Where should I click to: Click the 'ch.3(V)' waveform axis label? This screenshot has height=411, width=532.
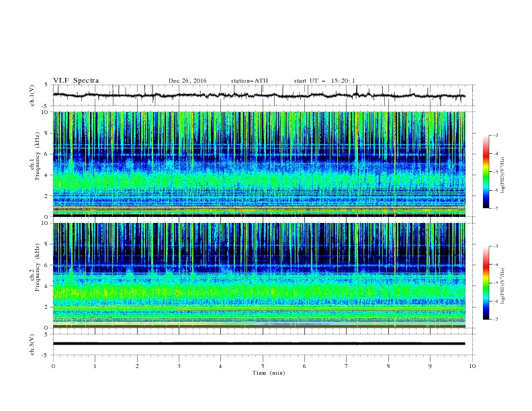click(32, 345)
